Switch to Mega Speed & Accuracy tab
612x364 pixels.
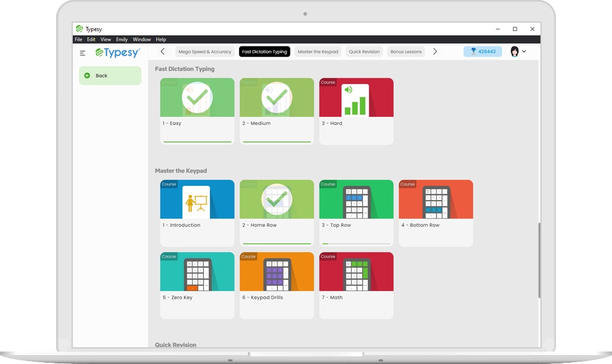(x=205, y=51)
